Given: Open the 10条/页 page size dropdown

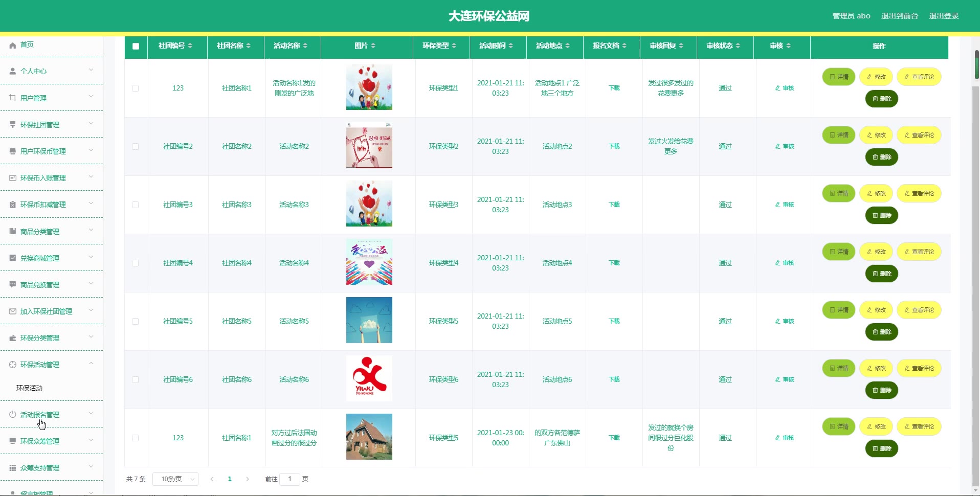Looking at the screenshot, I should [x=175, y=479].
